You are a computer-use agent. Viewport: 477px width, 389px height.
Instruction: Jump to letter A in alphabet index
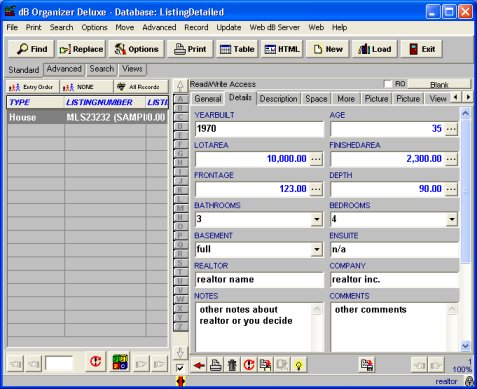(180, 99)
